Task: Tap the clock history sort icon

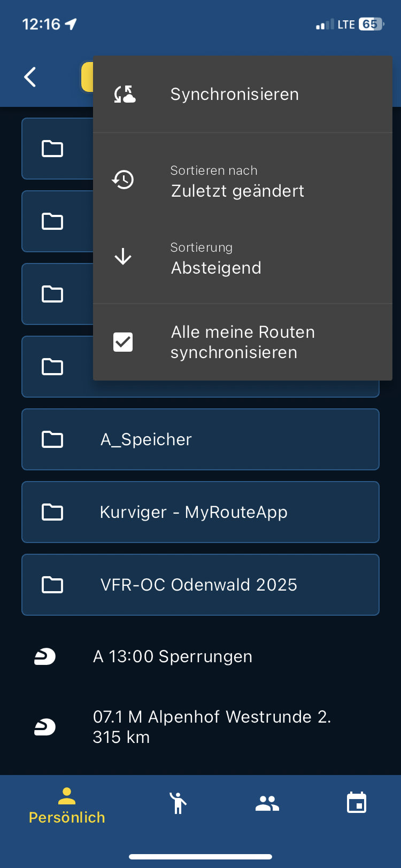Action: [x=123, y=180]
